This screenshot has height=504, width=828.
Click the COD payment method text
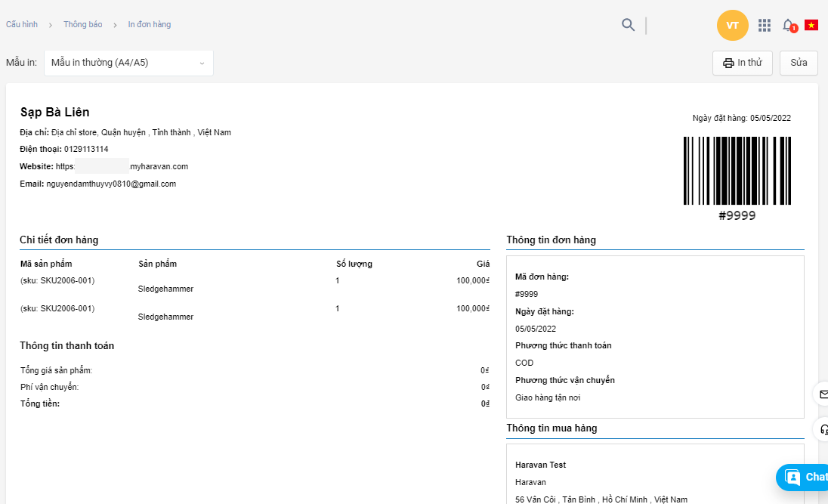click(x=524, y=363)
